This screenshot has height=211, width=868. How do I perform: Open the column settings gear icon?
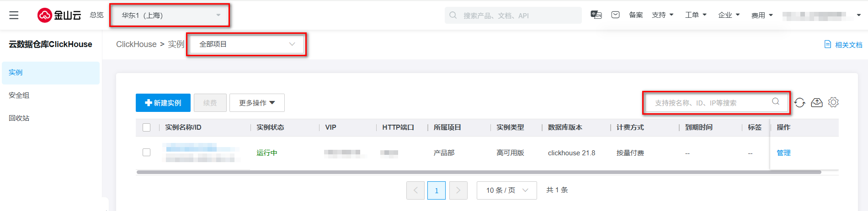(833, 102)
